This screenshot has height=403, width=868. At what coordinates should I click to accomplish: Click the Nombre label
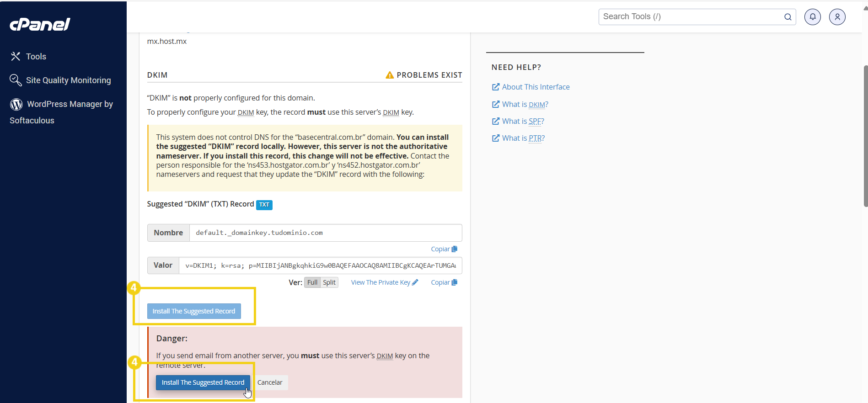pyautogui.click(x=168, y=233)
